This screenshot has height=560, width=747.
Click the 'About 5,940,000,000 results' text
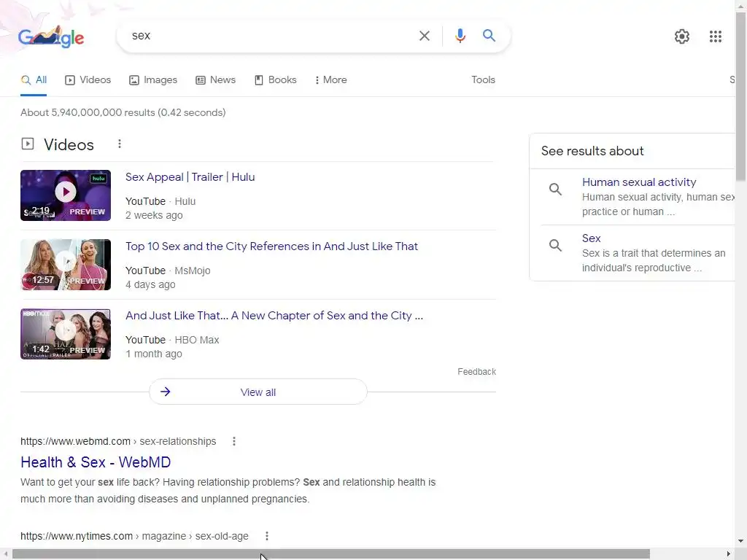[x=123, y=113]
